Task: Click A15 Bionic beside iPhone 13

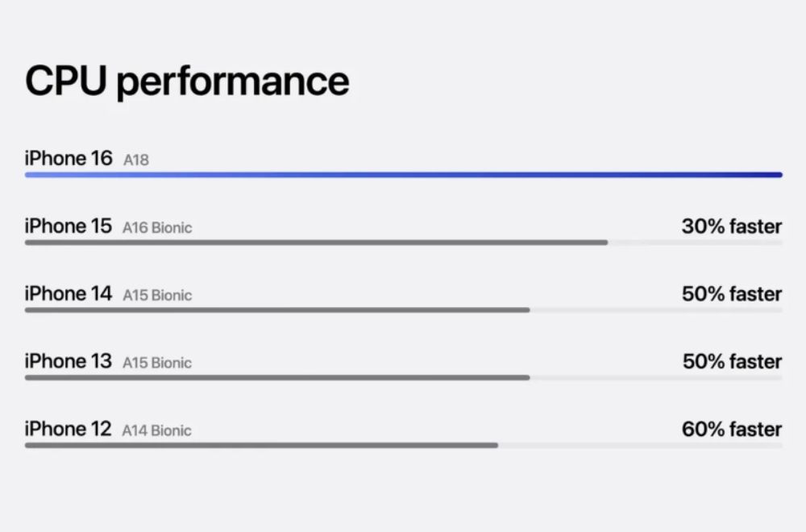Action: (157, 364)
